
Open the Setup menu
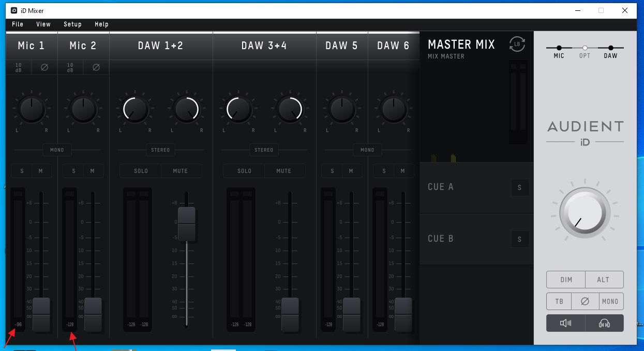[72, 24]
